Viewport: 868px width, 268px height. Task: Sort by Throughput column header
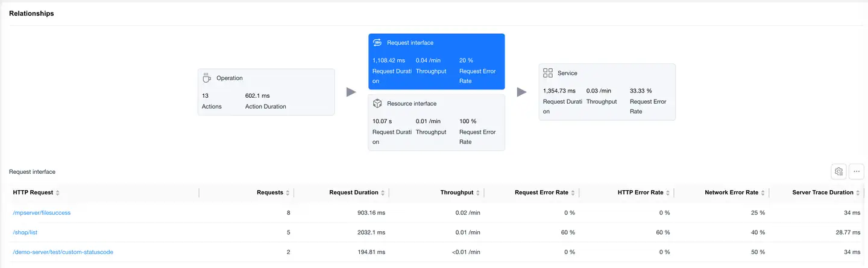tap(478, 193)
